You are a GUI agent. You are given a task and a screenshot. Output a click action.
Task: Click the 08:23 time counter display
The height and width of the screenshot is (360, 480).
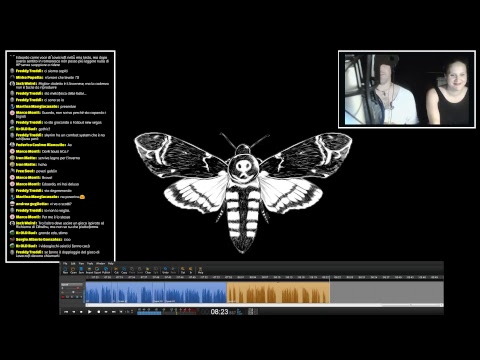[x=219, y=312]
